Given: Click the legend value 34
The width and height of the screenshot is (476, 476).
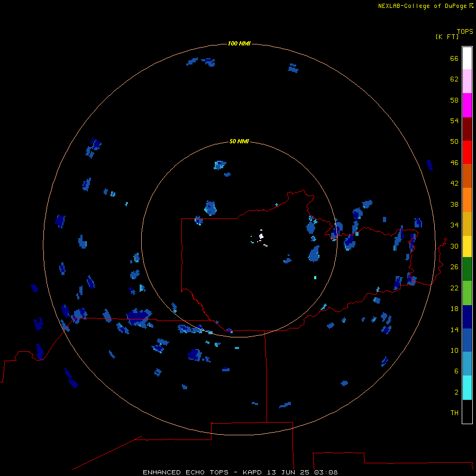Looking at the screenshot, I should [x=454, y=225].
